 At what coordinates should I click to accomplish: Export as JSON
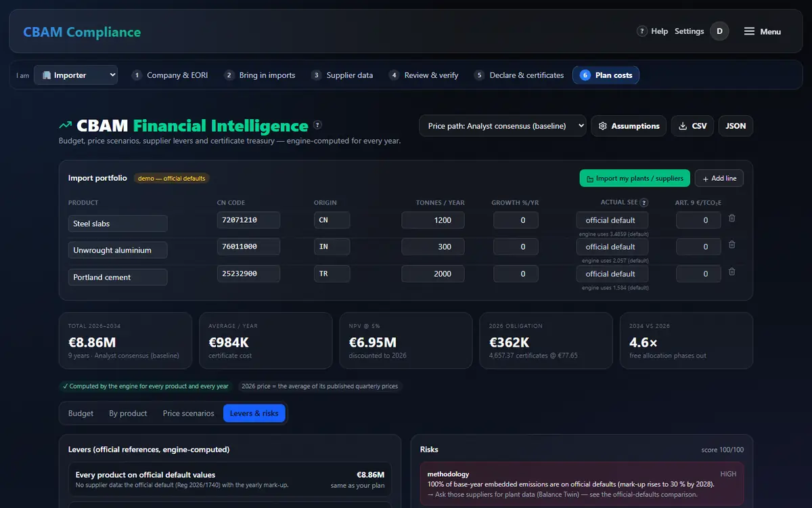coord(736,126)
